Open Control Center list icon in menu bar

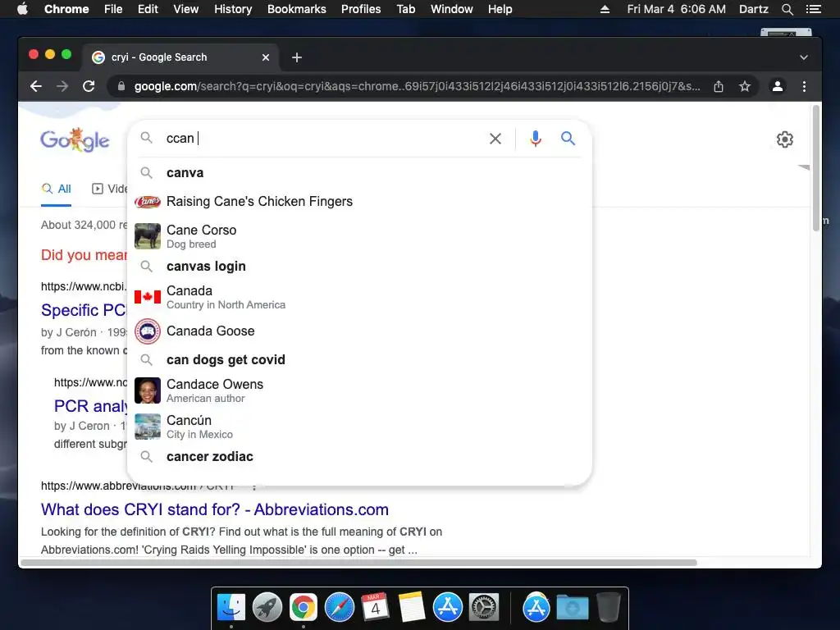pyautogui.click(x=813, y=9)
